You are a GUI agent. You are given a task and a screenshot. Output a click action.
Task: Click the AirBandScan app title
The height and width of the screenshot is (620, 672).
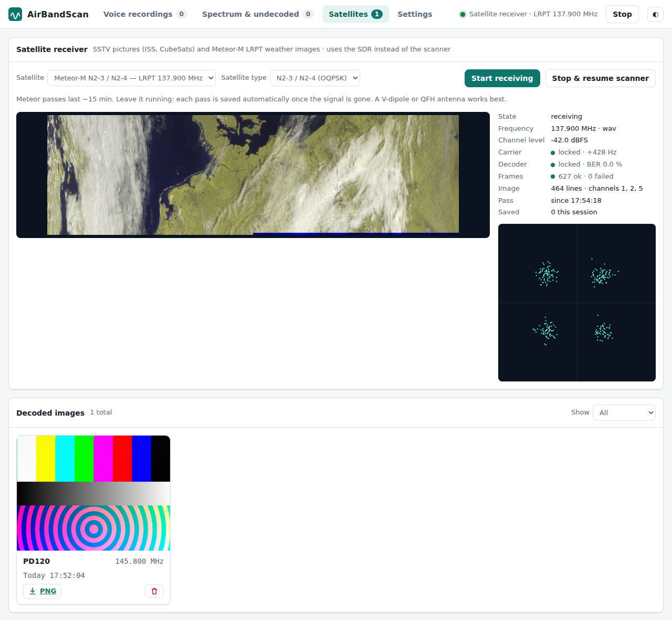[x=58, y=14]
